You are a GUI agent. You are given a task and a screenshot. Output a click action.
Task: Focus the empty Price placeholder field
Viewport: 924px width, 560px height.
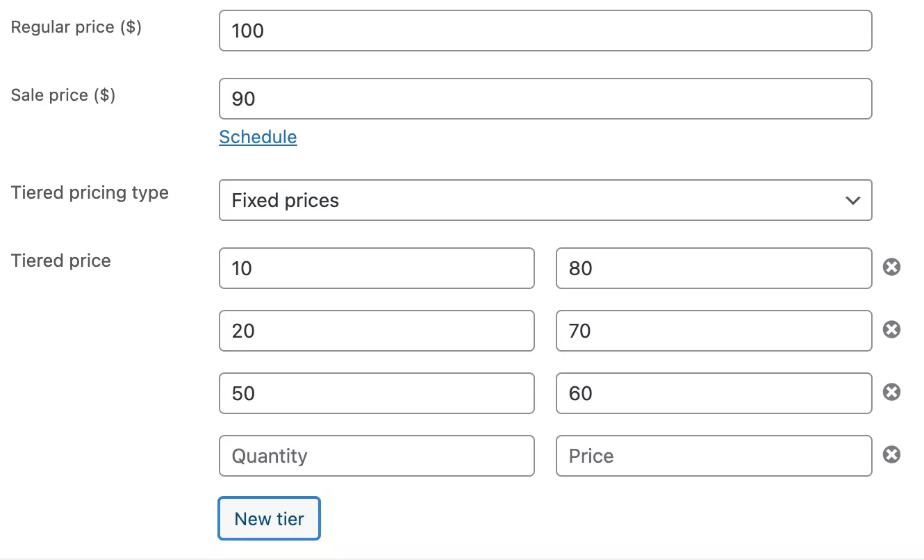[713, 456]
